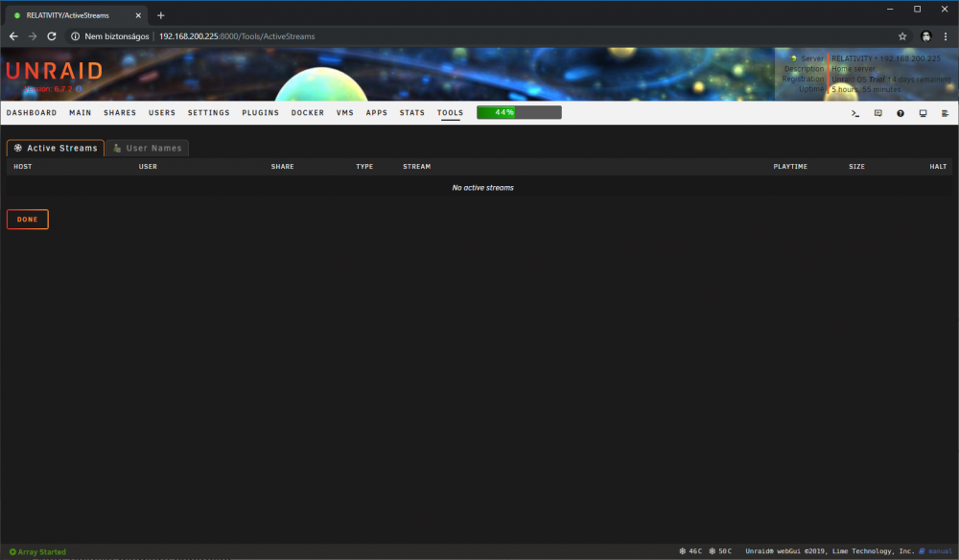Open a new browser tab
The width and height of the screenshot is (959, 560).
(161, 15)
